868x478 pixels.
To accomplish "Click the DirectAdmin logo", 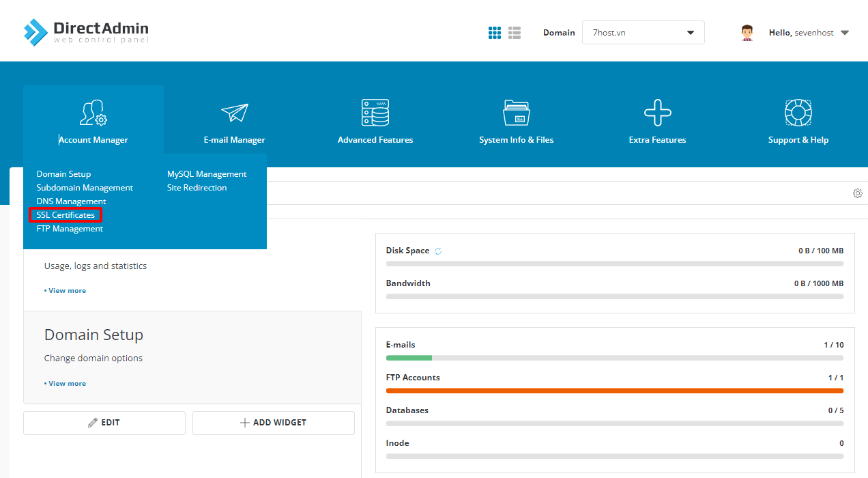I will click(x=85, y=31).
